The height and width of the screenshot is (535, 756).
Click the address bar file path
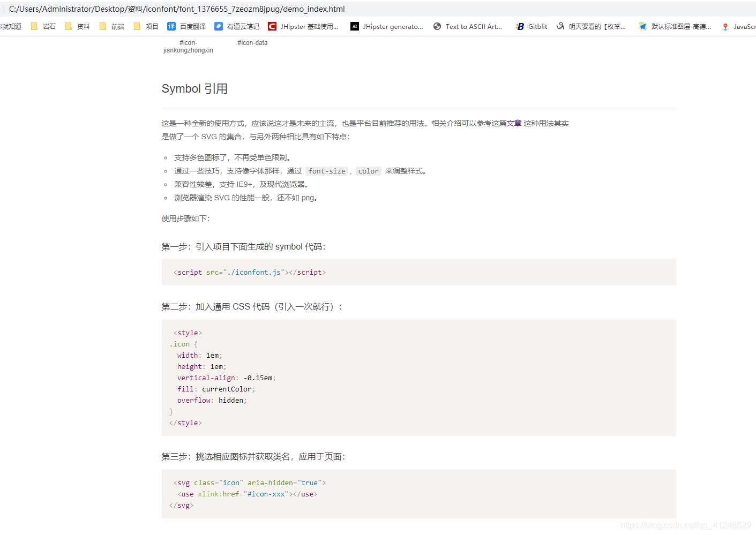pos(178,9)
